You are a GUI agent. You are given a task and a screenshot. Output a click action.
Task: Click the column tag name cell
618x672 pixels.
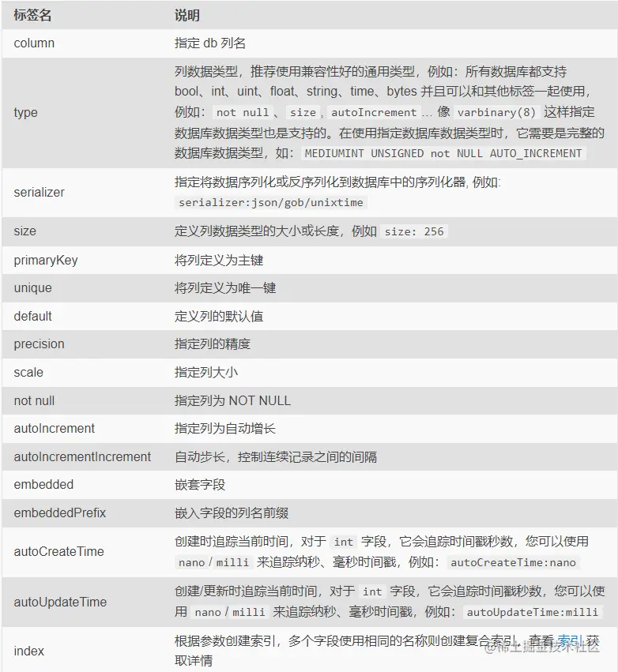[x=34, y=43]
